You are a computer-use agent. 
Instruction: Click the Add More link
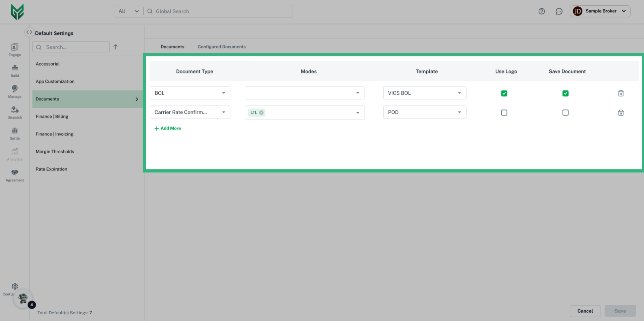[x=168, y=128]
